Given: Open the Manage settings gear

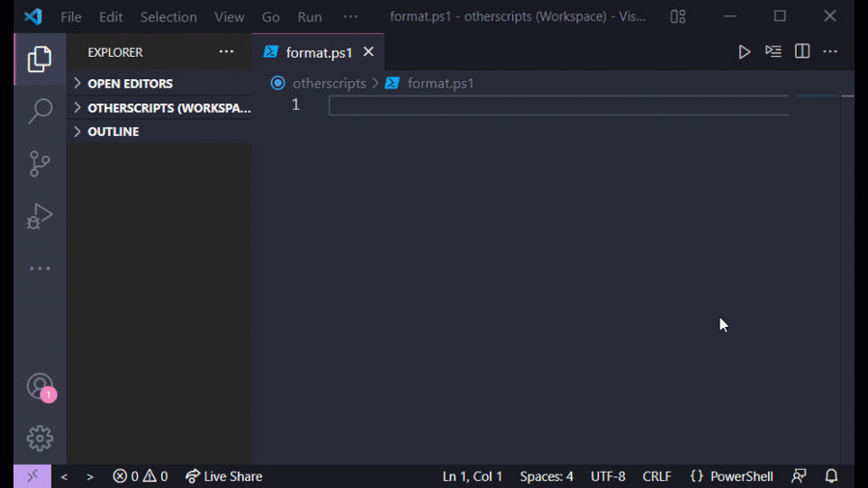Looking at the screenshot, I should point(40,438).
